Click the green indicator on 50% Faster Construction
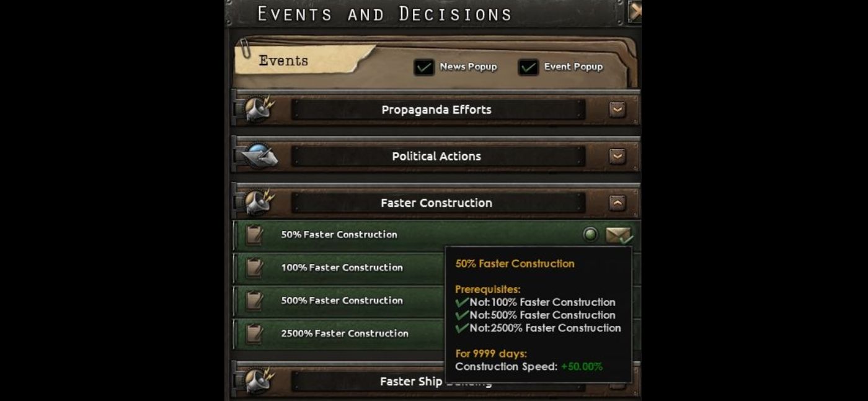 [x=590, y=234]
